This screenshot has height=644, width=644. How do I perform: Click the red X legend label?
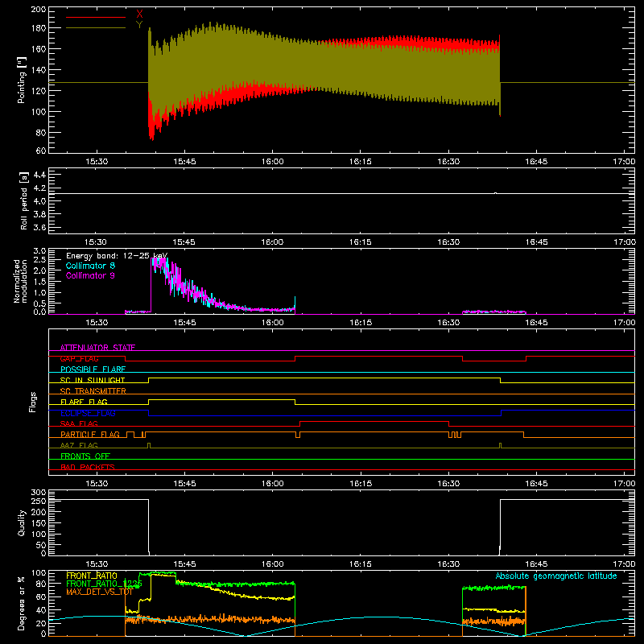point(139,14)
